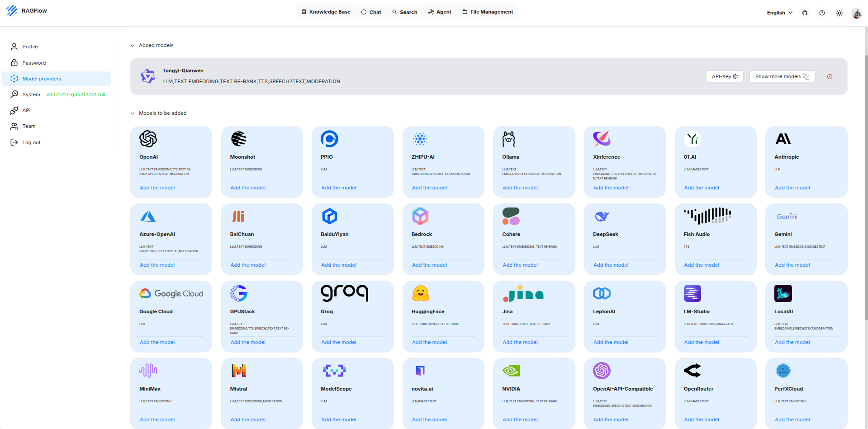Click the OpenAI logo icon

(148, 139)
